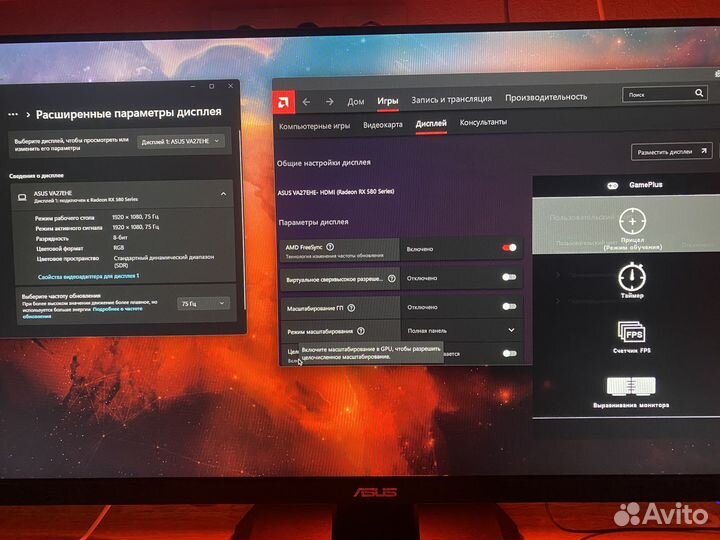This screenshot has width=720, height=540.
Task: Click the AMD logo in the Radeon software
Action: tap(283, 101)
